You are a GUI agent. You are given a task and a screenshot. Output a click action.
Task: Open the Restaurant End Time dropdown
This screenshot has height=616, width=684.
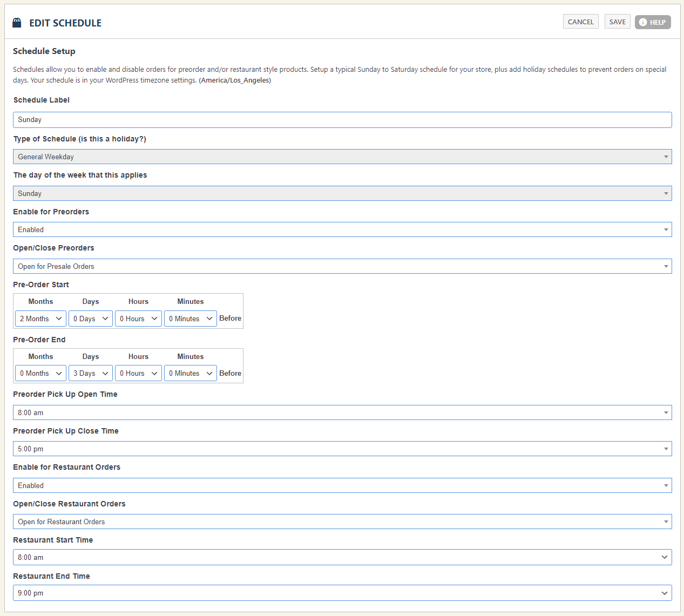[342, 593]
